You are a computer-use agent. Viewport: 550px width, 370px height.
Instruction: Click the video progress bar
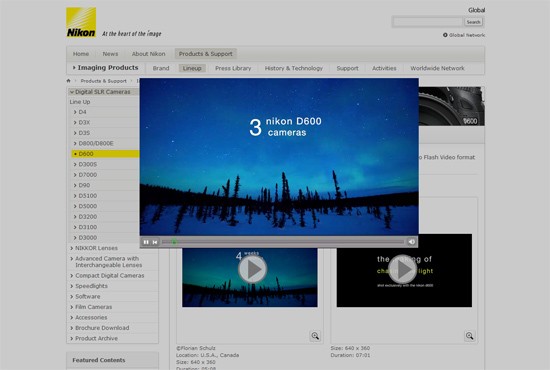click(283, 242)
